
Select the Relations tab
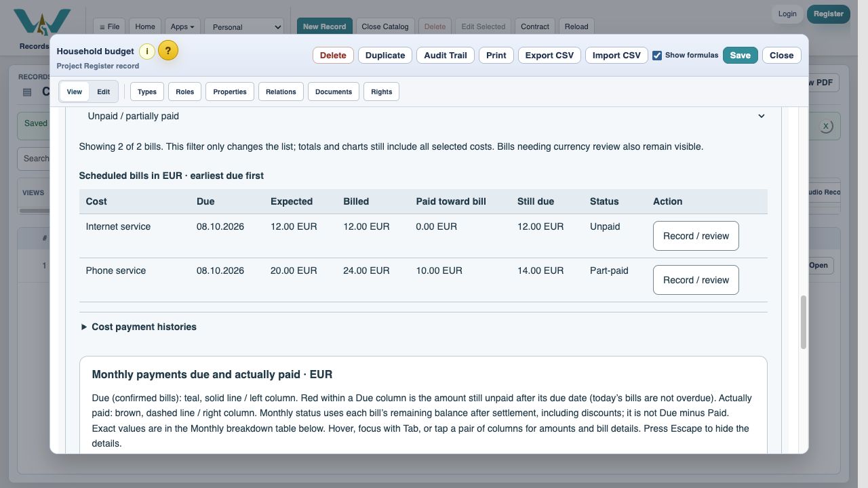[281, 91]
